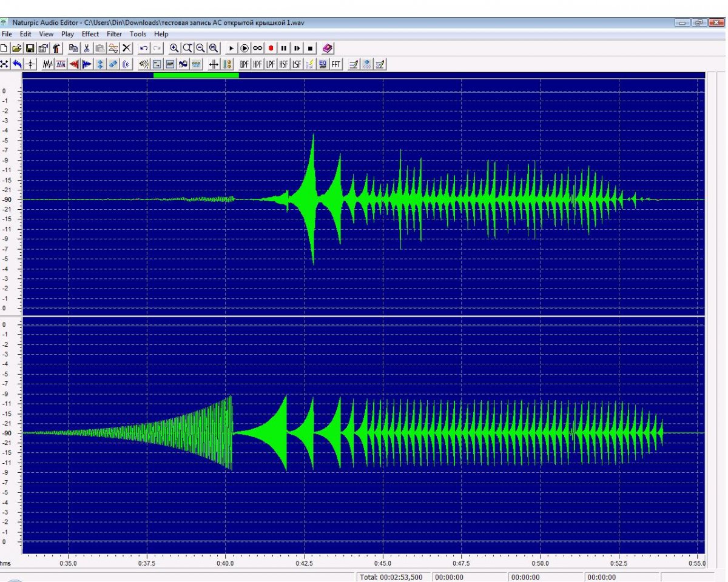
Task: Click the green selection range bar above the waveform
Action: 196,75
